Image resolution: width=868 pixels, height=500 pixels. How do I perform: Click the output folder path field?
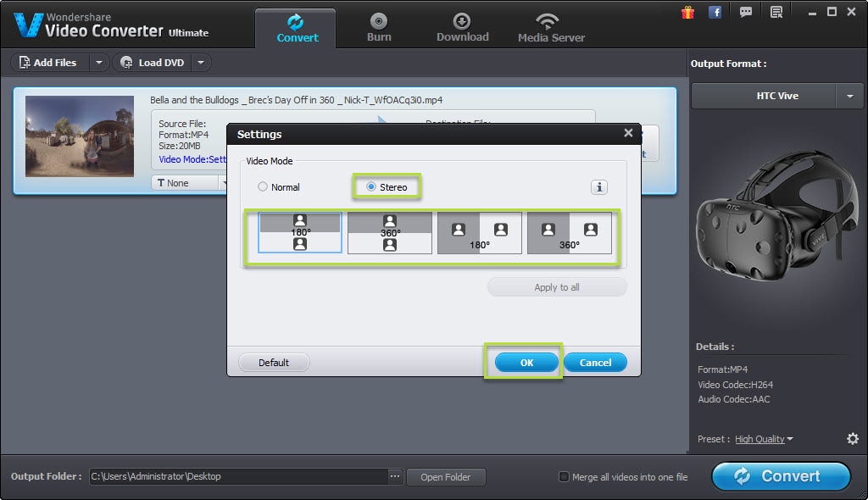(238, 476)
